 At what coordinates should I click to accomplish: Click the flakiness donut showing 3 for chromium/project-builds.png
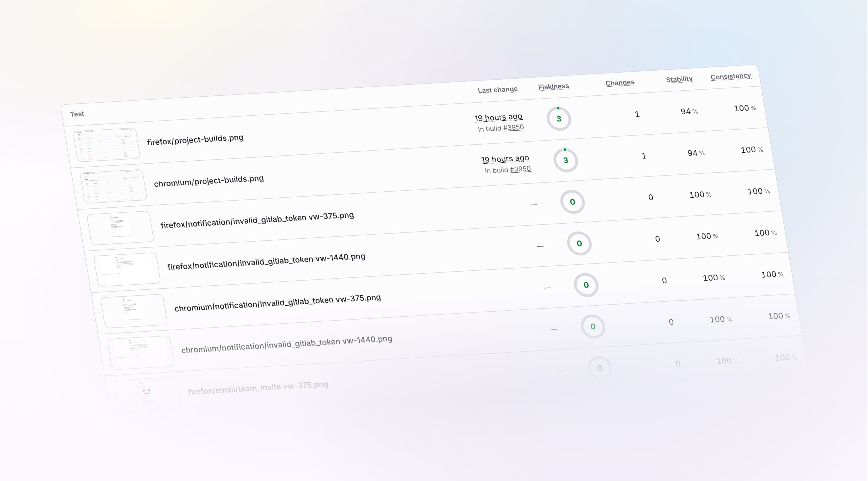[566, 160]
